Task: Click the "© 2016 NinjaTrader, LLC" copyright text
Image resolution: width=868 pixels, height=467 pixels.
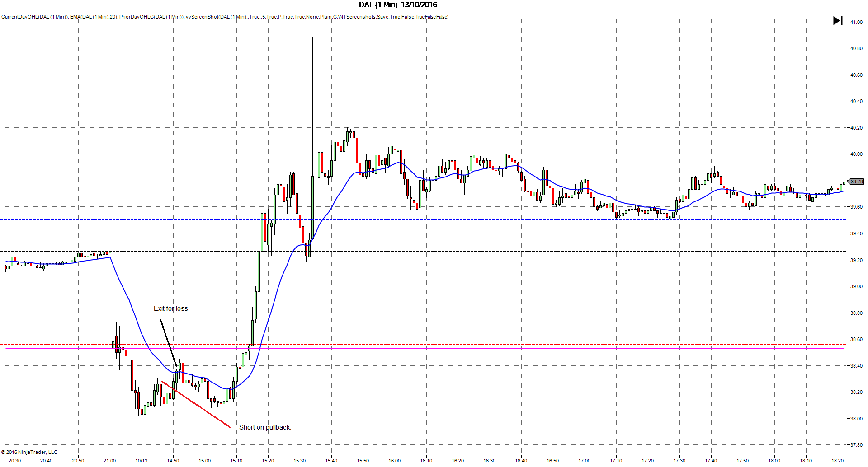Action: pyautogui.click(x=29, y=452)
